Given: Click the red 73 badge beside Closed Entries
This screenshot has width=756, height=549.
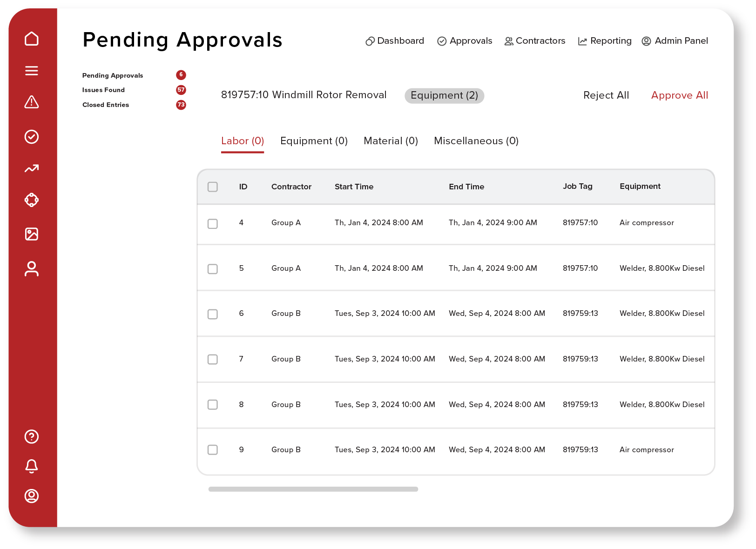Looking at the screenshot, I should click(x=181, y=105).
